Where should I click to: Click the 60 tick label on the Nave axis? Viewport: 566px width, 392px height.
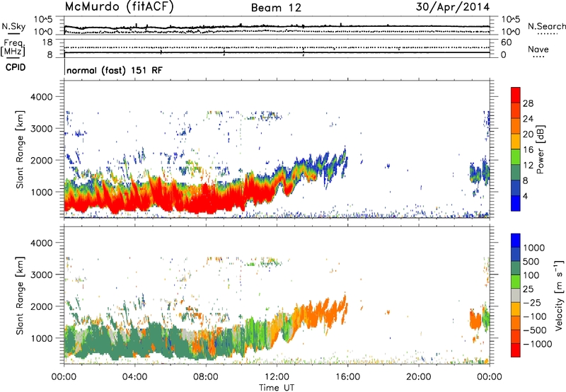[506, 42]
